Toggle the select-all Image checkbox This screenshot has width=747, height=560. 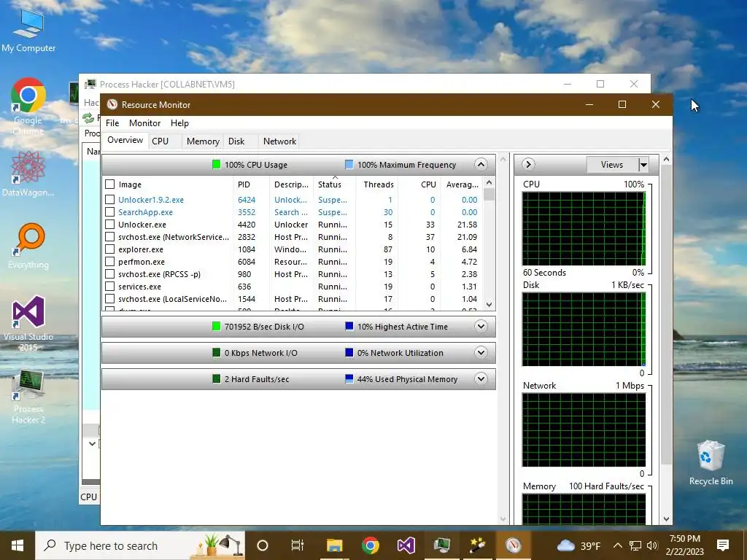pos(110,184)
